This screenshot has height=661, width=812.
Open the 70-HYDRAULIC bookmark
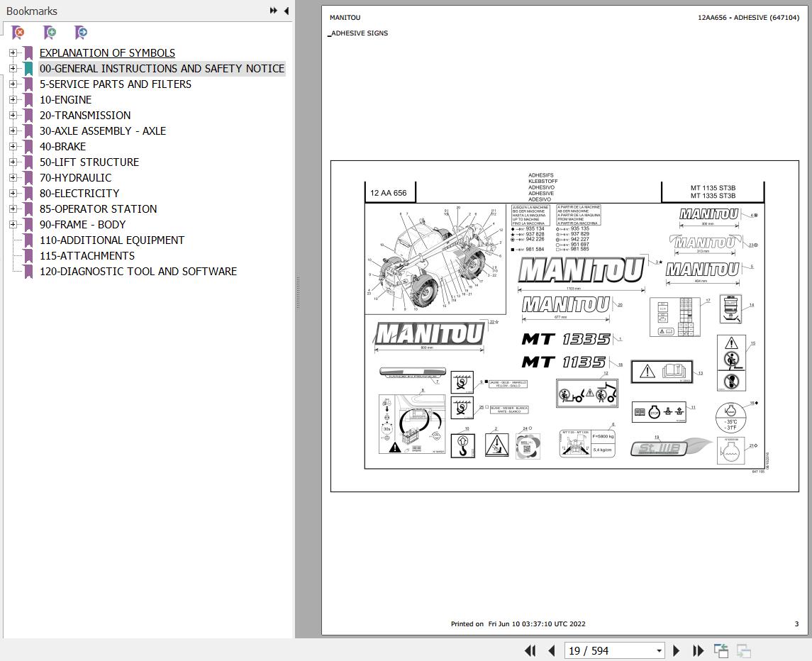pos(76,178)
